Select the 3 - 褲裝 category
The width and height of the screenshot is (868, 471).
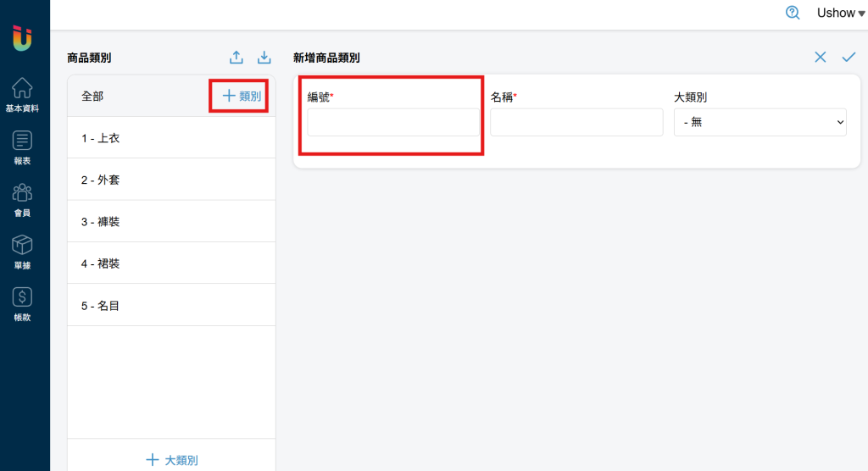(x=171, y=221)
